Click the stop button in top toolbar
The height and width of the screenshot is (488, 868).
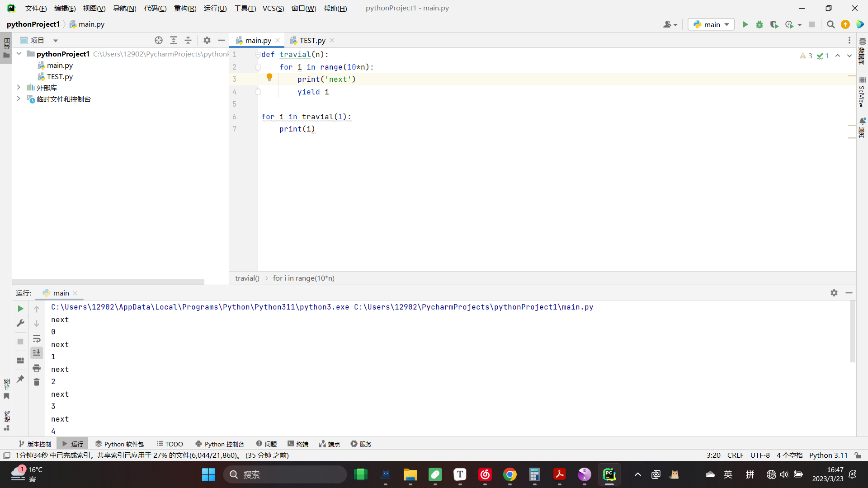pos(812,24)
